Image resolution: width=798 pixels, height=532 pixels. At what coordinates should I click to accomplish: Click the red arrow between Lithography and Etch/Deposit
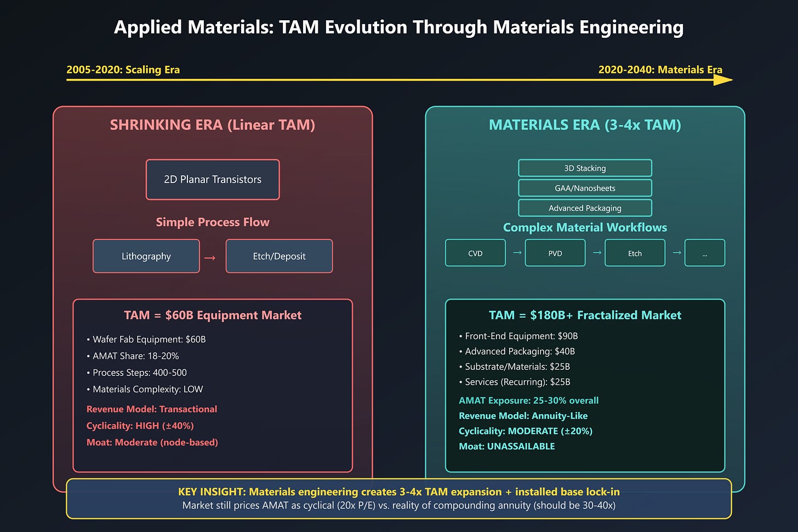click(x=210, y=258)
